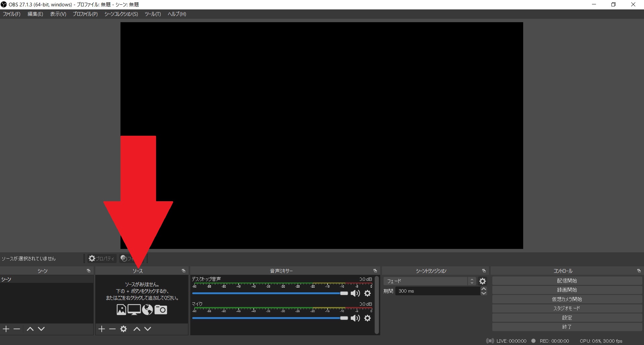This screenshot has width=644, height=345.
Task: Open the シーンコレクション(S) menu
Action: click(121, 14)
